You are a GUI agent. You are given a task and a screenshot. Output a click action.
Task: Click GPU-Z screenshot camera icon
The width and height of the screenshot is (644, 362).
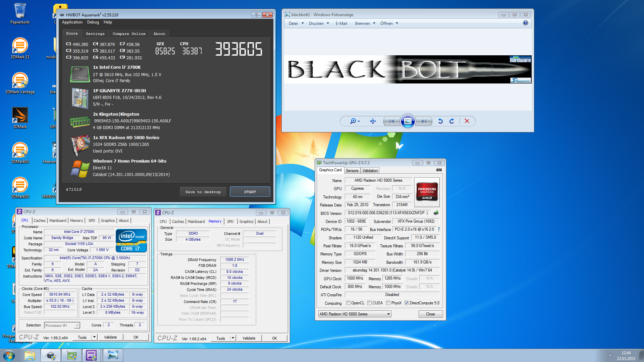point(439,170)
